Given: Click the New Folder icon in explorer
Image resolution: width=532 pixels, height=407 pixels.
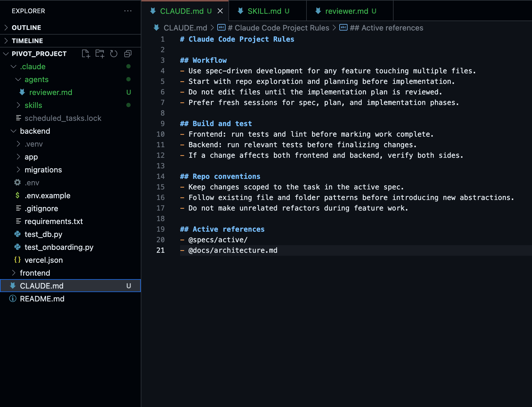Looking at the screenshot, I should point(100,54).
